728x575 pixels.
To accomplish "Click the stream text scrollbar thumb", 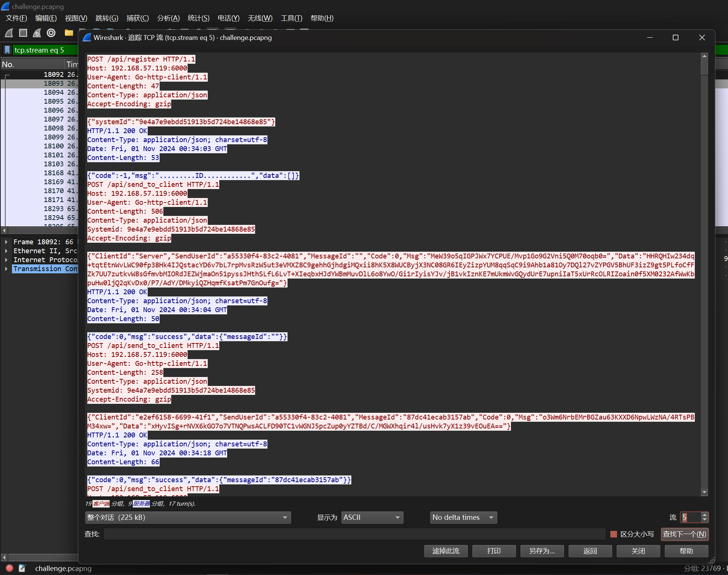I will click(704, 67).
